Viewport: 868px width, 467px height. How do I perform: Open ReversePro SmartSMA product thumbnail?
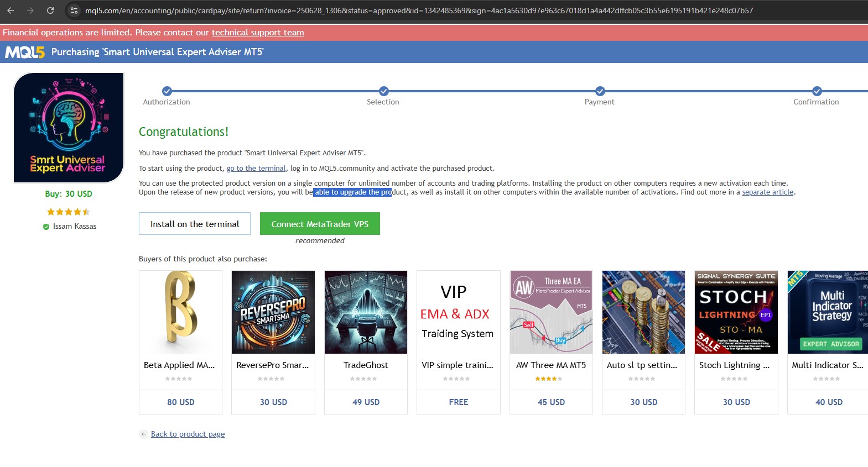click(x=273, y=312)
